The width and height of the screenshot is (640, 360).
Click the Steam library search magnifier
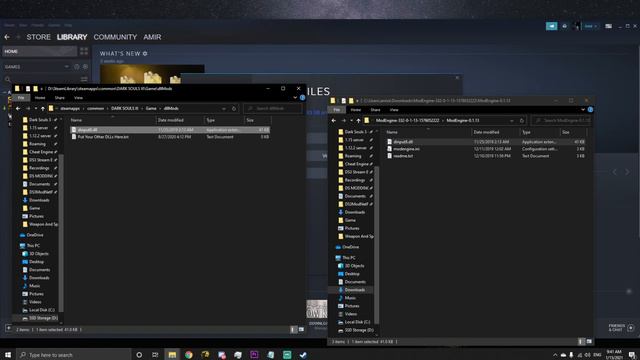tap(7, 79)
